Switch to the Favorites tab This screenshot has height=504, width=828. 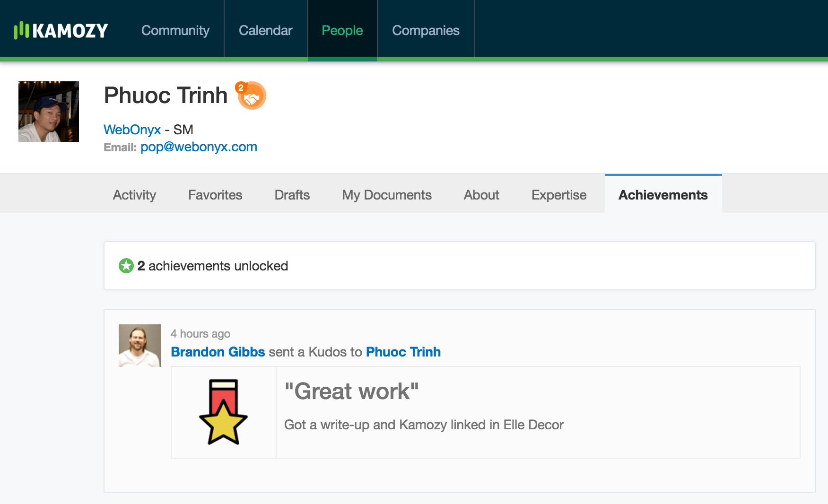(x=215, y=195)
